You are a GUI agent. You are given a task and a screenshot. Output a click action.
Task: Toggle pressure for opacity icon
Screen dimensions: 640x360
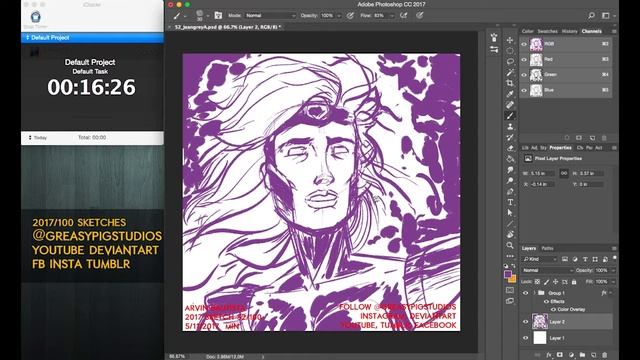(x=350, y=16)
